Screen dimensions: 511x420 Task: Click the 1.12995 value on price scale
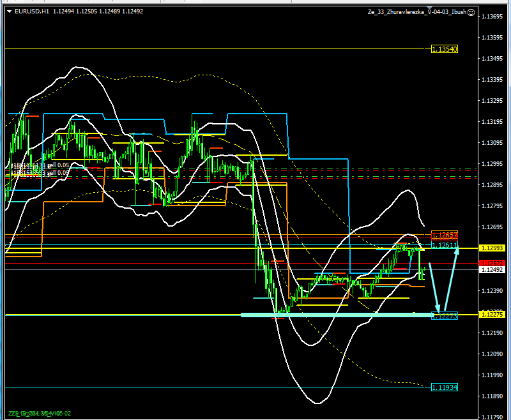492,164
